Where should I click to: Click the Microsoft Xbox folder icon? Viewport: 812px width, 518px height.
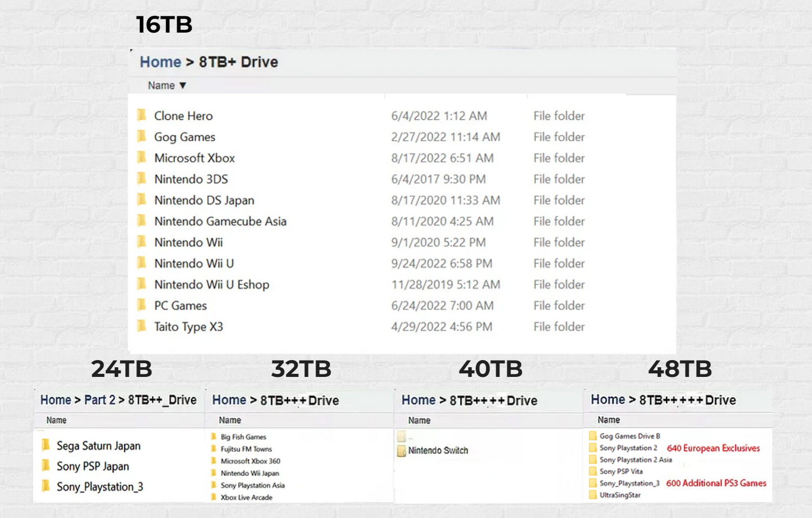tap(142, 157)
